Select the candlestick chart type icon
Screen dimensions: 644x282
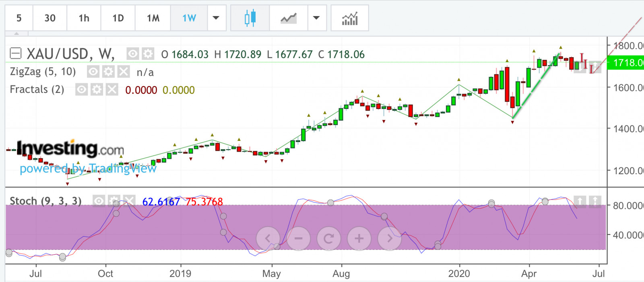(x=250, y=18)
